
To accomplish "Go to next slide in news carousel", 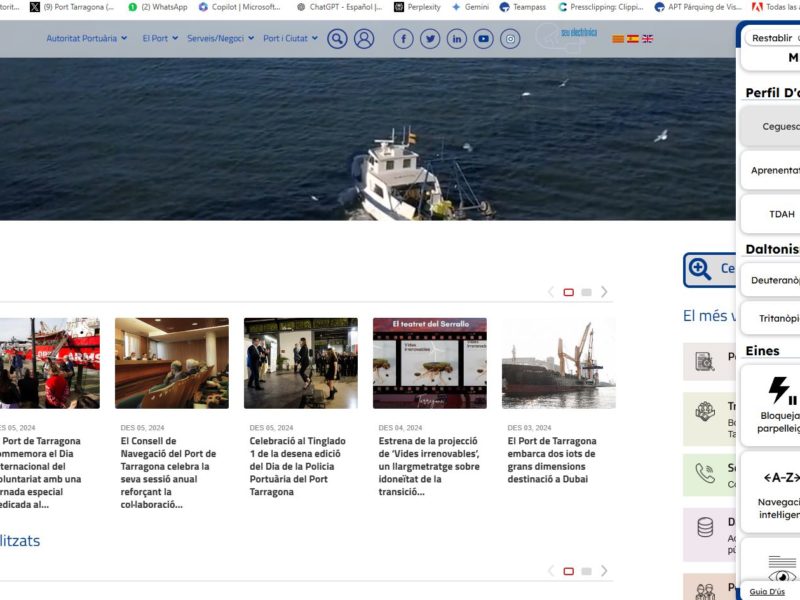I will pyautogui.click(x=604, y=292).
